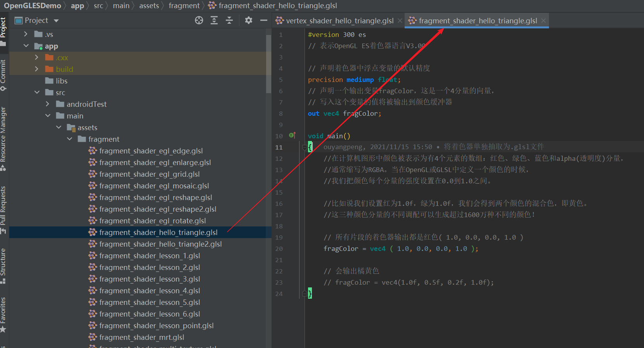This screenshot has height=348, width=644.
Task: Open the Resource Manager tool window
Action: tap(3, 139)
